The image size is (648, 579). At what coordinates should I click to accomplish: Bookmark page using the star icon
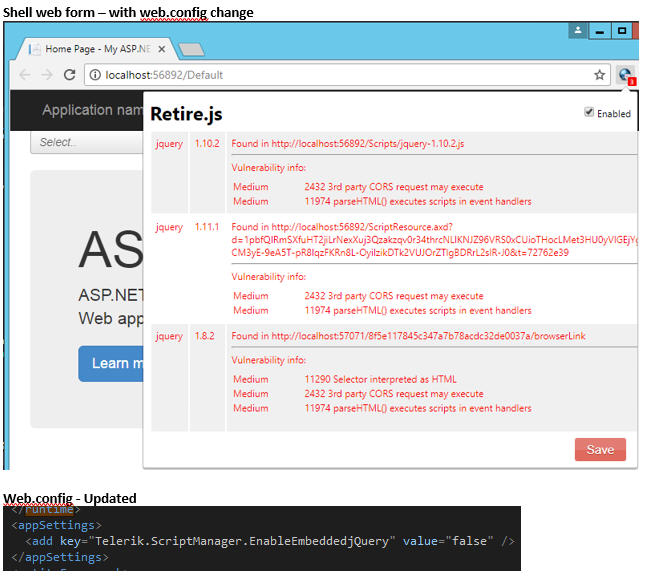click(x=599, y=75)
